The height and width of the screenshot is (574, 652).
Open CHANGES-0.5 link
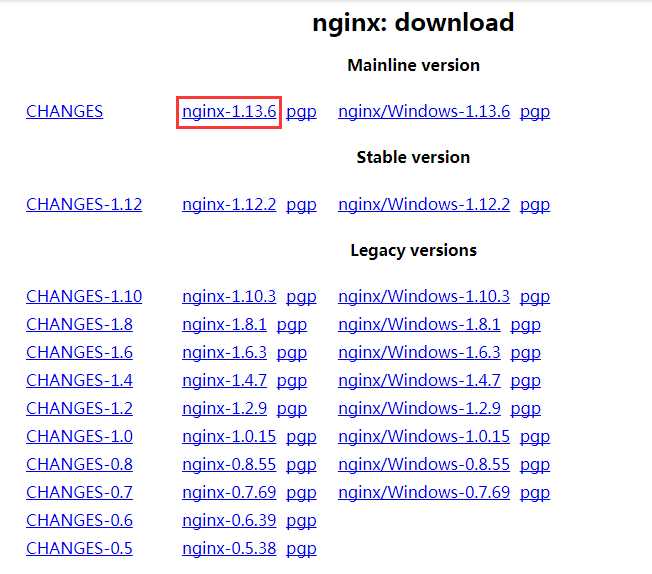pos(79,548)
